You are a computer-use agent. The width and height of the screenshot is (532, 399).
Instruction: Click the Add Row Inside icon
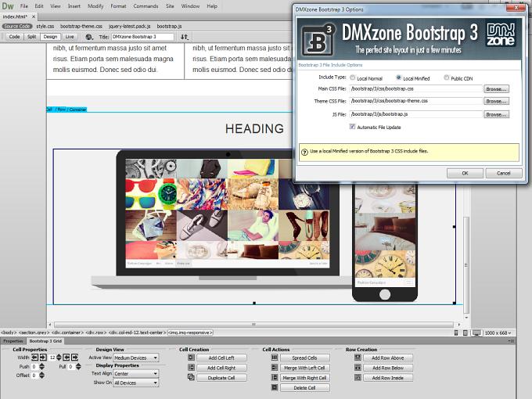358,377
